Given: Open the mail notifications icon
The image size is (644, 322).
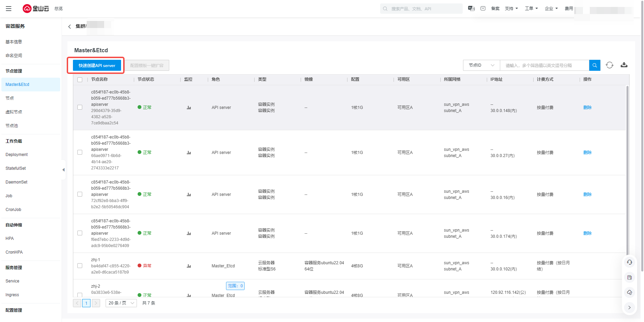Looking at the screenshot, I should (x=483, y=9).
